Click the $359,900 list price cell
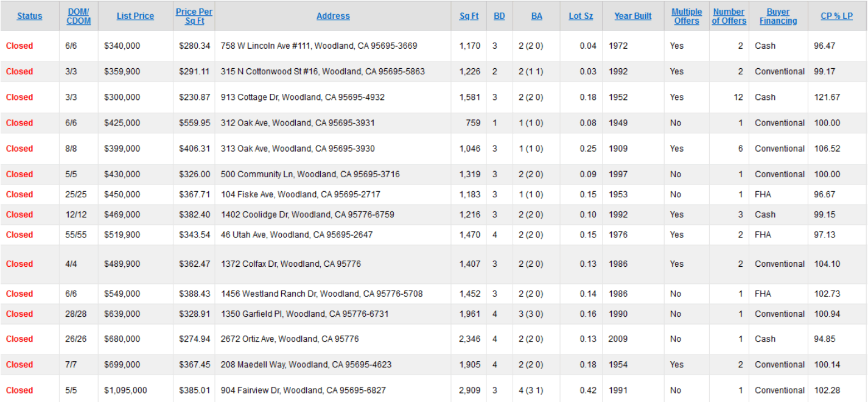 (122, 71)
